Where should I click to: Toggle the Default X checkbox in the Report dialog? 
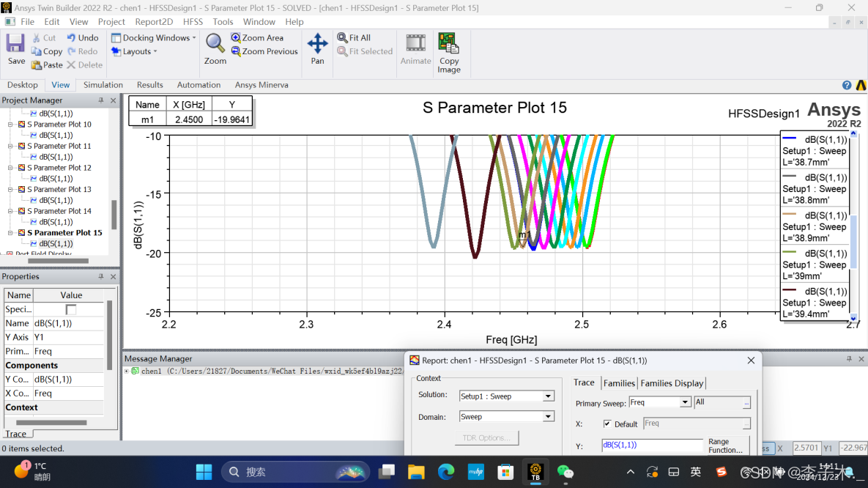pyautogui.click(x=607, y=424)
